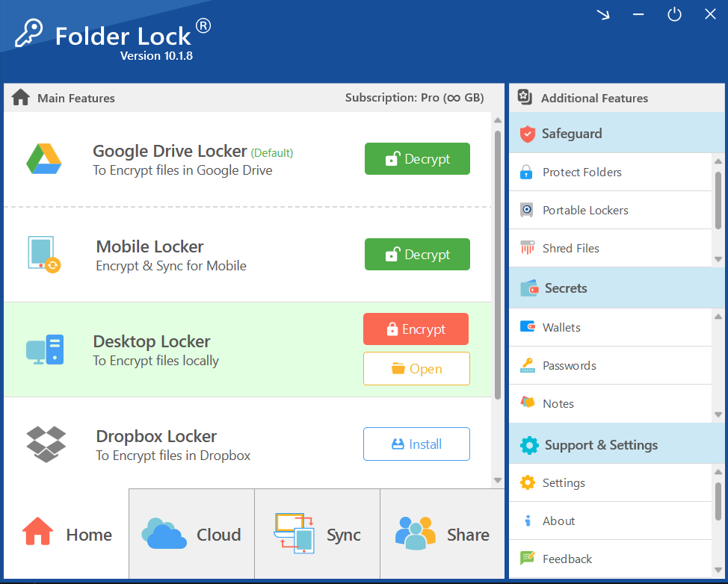Click the Main Features home icon
Screen dimensions: 728x584
click(x=20, y=97)
